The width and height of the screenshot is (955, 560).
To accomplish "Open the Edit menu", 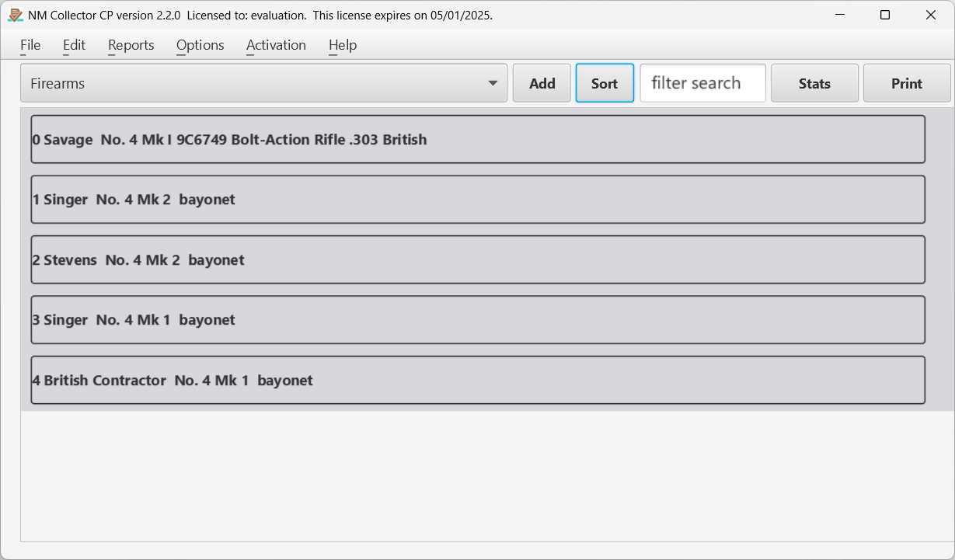I will coord(75,45).
